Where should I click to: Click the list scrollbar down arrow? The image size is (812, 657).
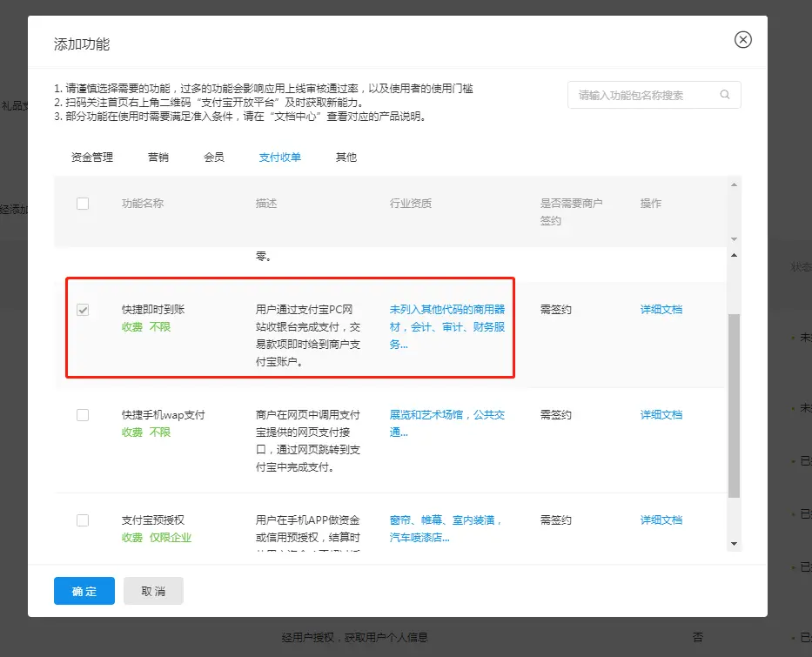pyautogui.click(x=734, y=544)
